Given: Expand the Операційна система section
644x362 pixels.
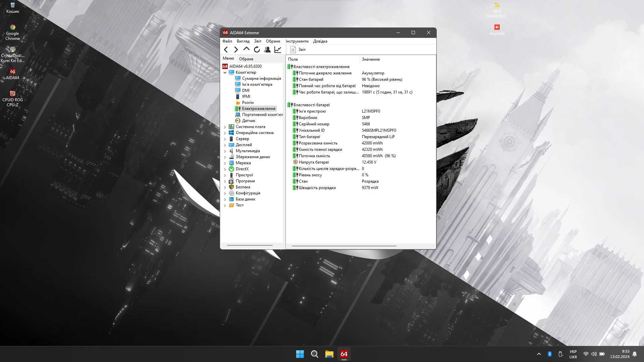Looking at the screenshot, I should click(225, 133).
